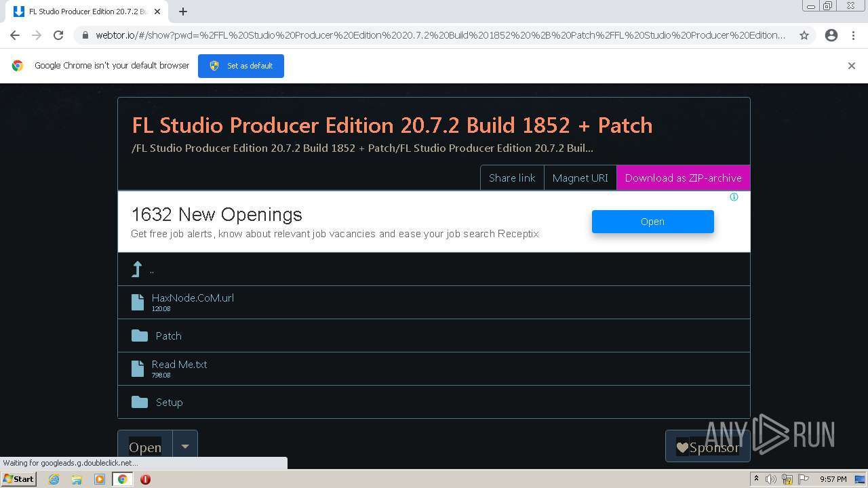The image size is (868, 488).
Task: Click the Open button at bottom left
Action: [x=145, y=447]
